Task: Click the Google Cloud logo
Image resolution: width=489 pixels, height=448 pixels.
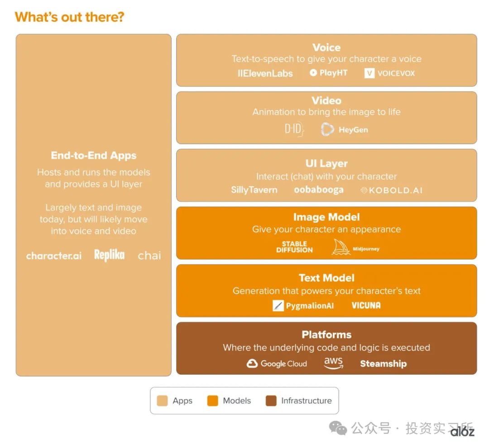Action: pos(277,363)
